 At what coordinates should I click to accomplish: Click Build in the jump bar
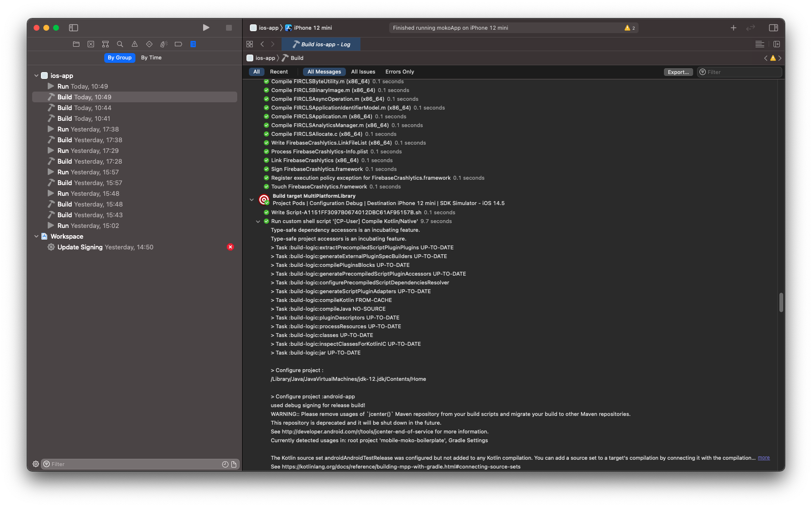293,58
